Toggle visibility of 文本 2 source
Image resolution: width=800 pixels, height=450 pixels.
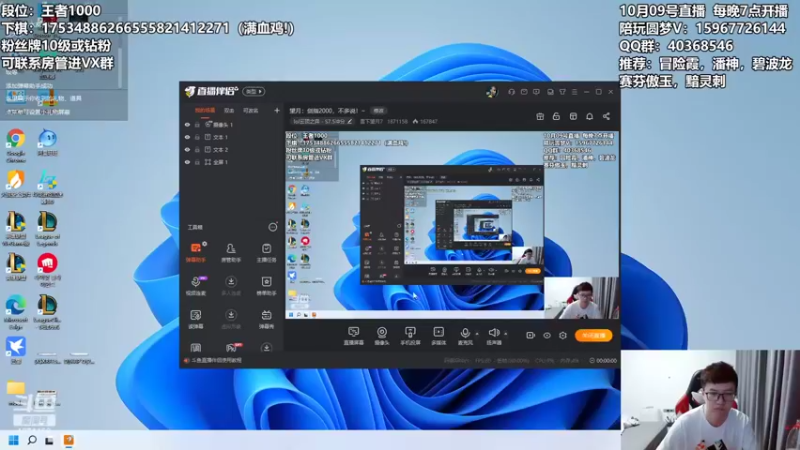[x=187, y=149]
